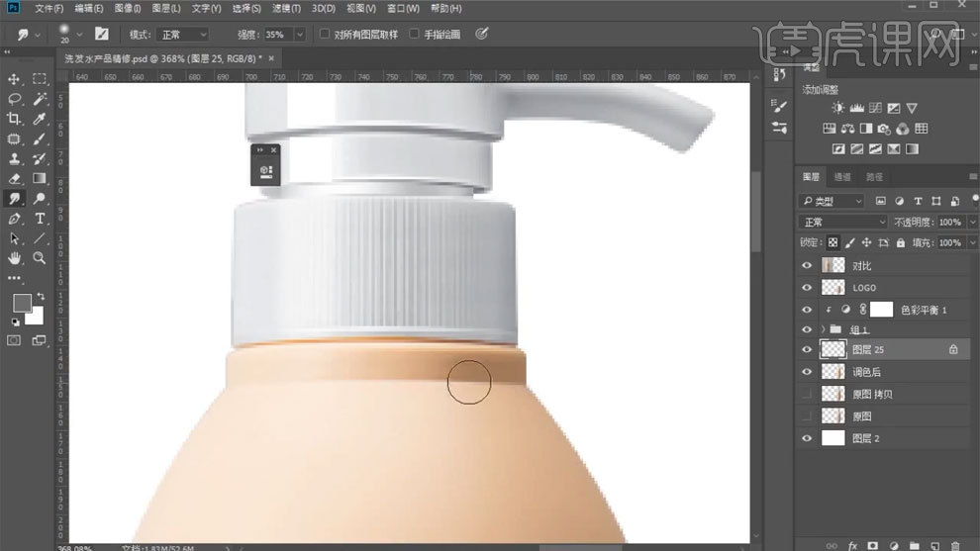The image size is (980, 551).
Task: Select the 原图 layer thumbnail
Action: [833, 416]
